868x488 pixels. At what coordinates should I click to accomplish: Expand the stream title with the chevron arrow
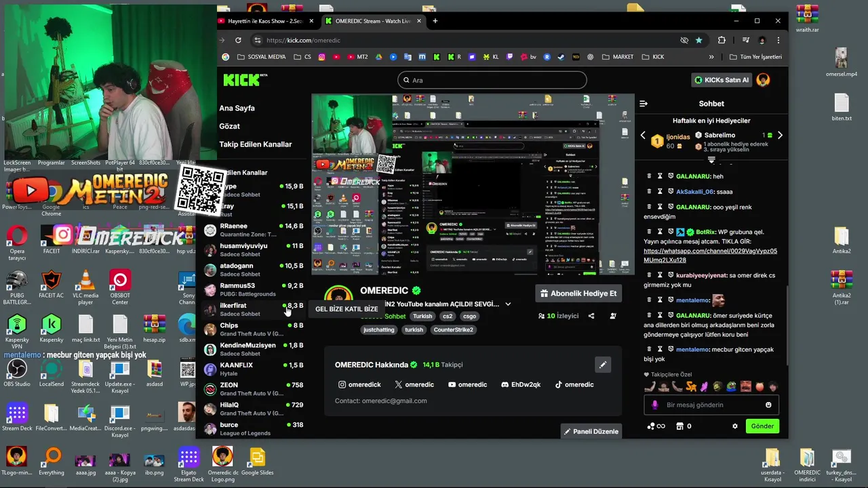click(508, 304)
